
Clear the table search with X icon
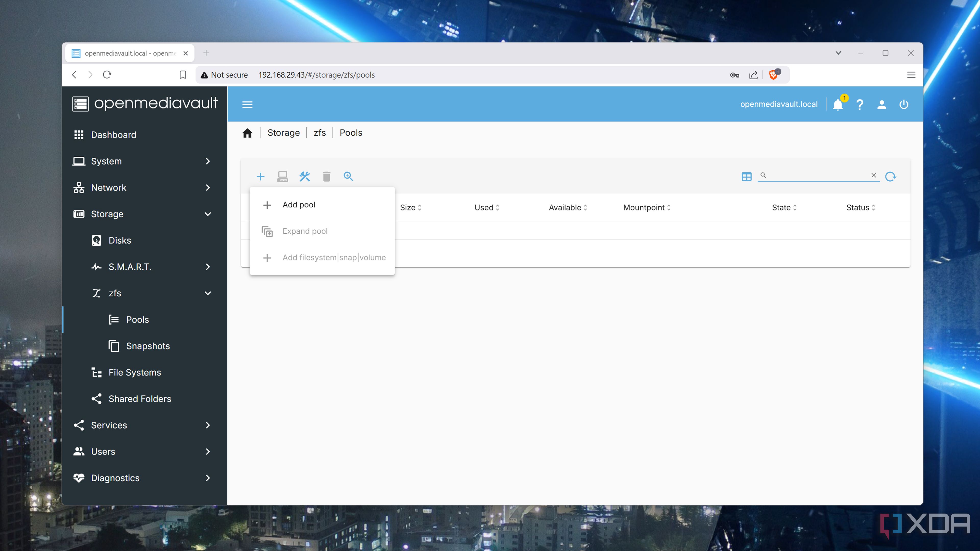pyautogui.click(x=874, y=175)
